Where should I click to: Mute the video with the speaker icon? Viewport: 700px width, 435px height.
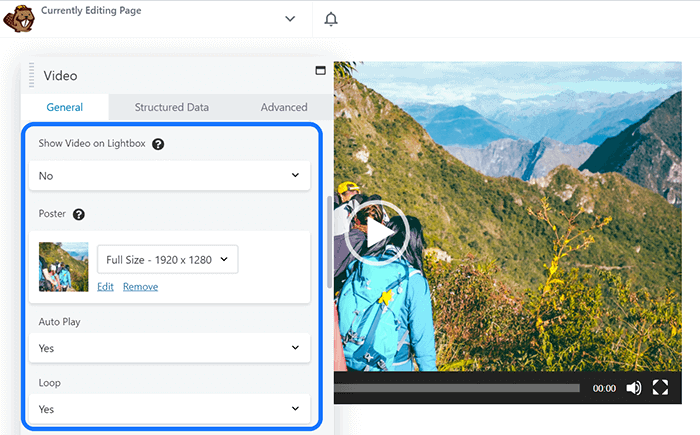click(x=633, y=388)
